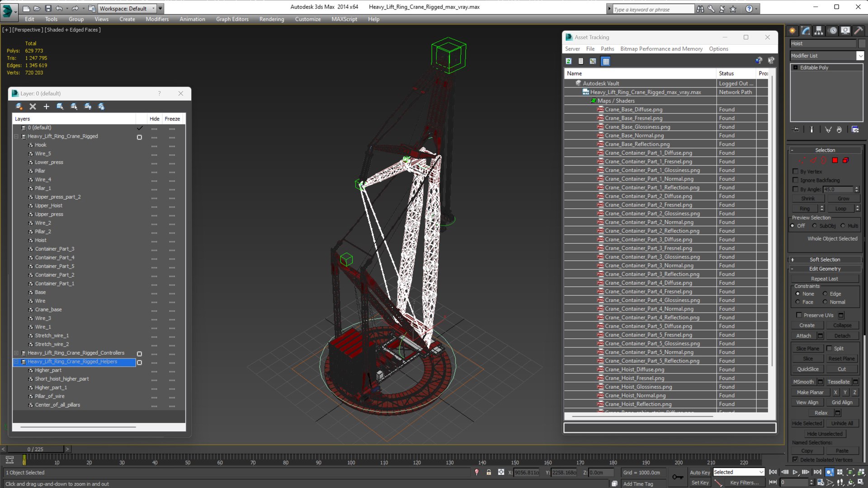
Task: Select Polygon sub-object red square icon
Action: pos(835,160)
